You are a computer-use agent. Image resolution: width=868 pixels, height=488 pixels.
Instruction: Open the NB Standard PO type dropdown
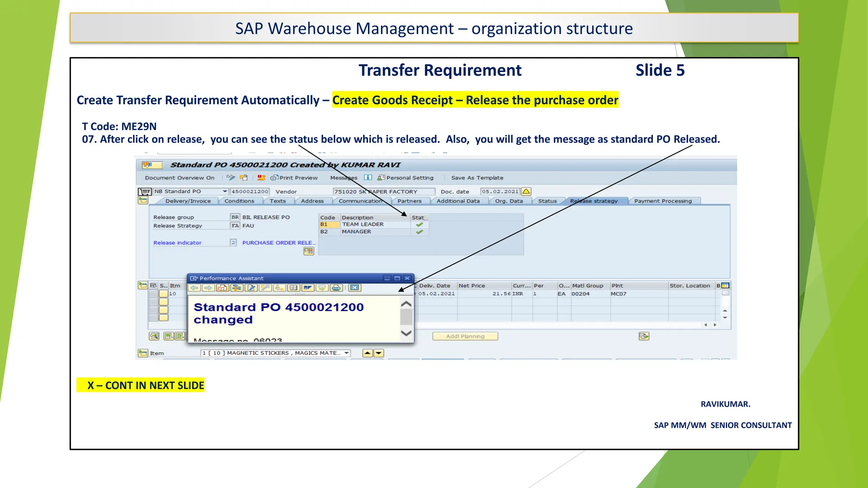[225, 191]
